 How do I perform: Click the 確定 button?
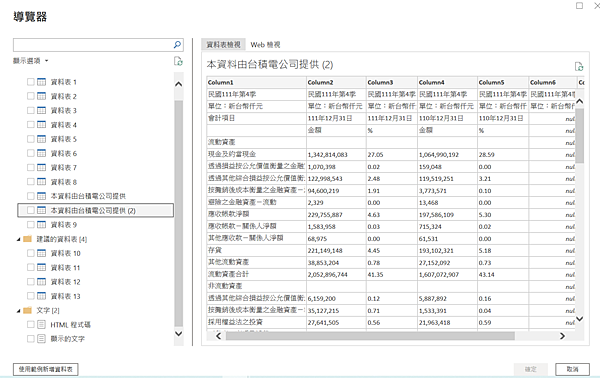[x=530, y=369]
